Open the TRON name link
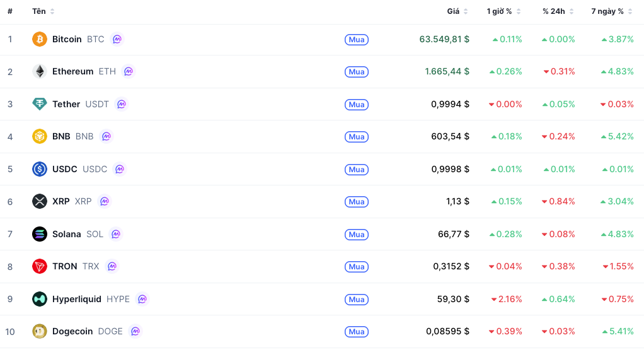The height and width of the screenshot is (352, 644). point(64,266)
